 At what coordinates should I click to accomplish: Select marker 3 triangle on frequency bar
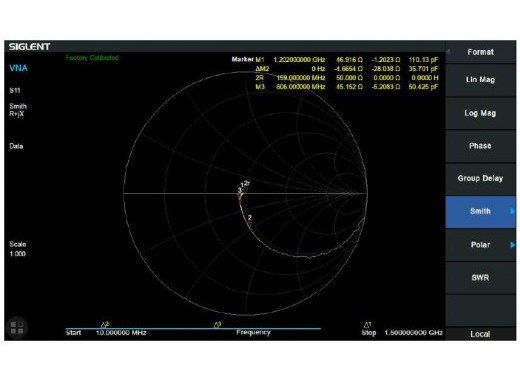coord(217,324)
